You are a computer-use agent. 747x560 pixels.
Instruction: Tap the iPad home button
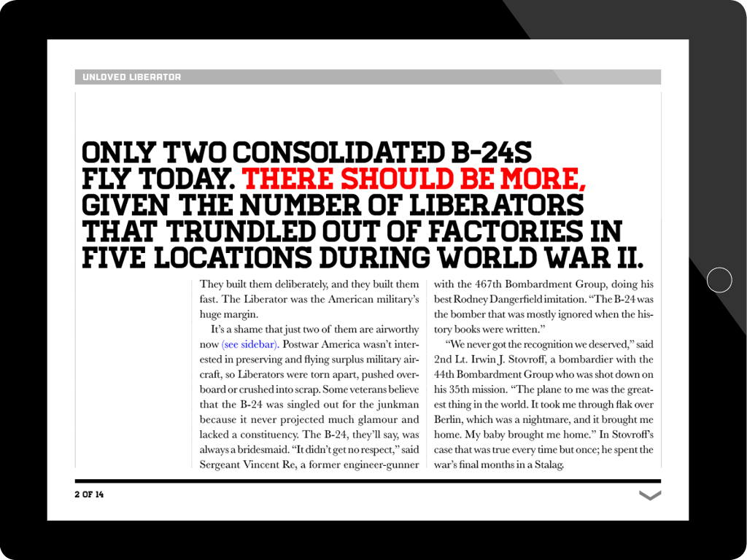[719, 280]
